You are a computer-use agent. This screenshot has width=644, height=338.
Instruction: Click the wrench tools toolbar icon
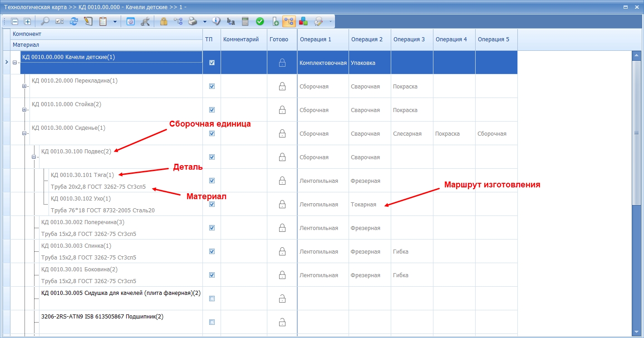point(145,21)
